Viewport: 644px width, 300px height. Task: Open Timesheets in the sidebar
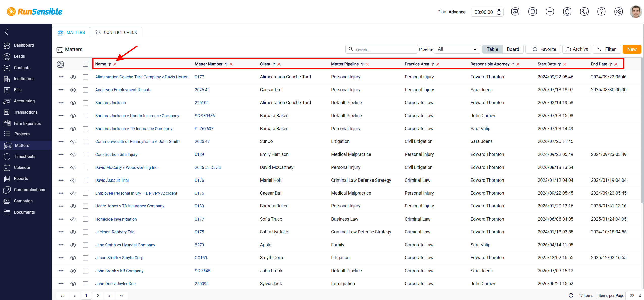coord(24,156)
